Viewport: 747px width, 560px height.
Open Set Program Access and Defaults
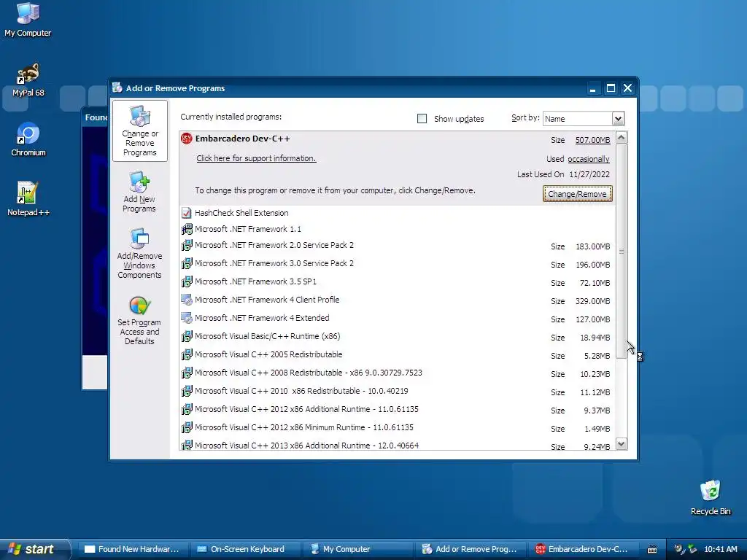[x=139, y=320]
